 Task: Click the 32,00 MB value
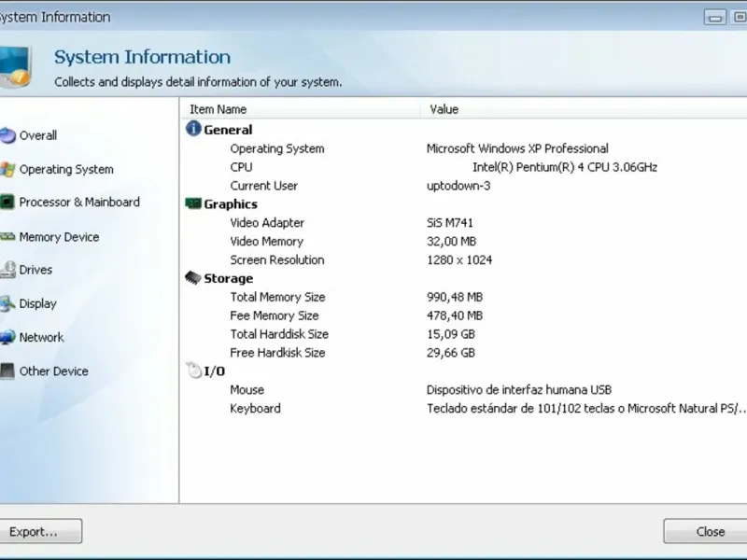click(x=451, y=242)
